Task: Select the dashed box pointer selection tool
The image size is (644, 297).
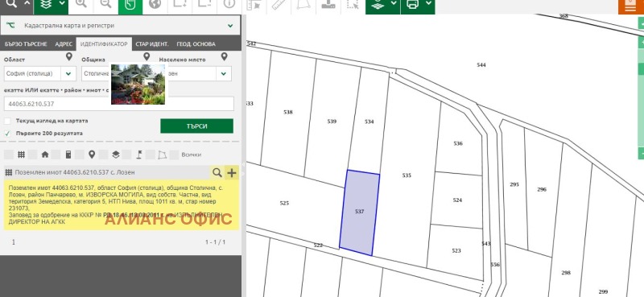Action: [353, 4]
